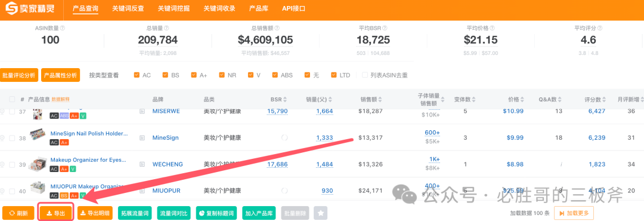The height and width of the screenshot is (221, 644).
Task: Select row 38 checkbox
Action: pos(12,139)
